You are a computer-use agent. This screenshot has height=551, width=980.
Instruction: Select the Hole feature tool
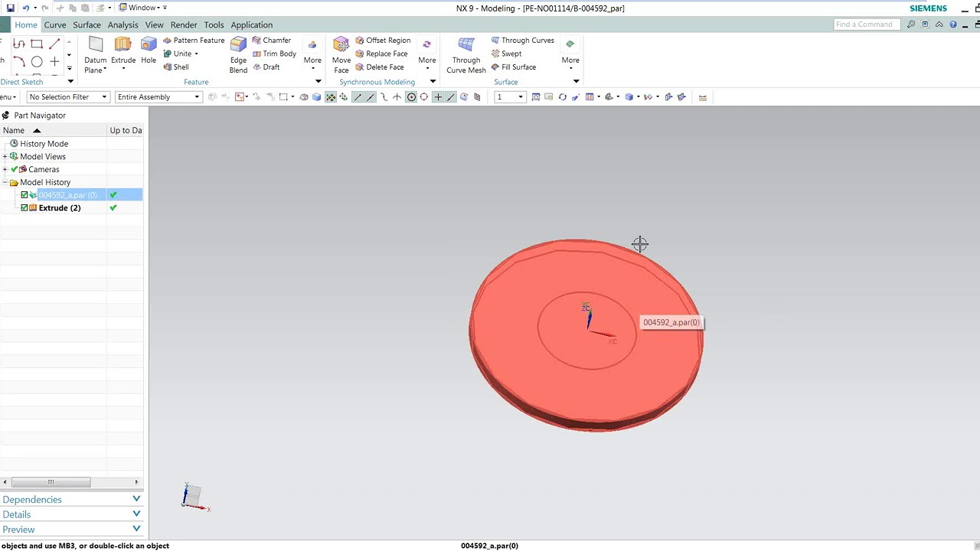(x=149, y=51)
